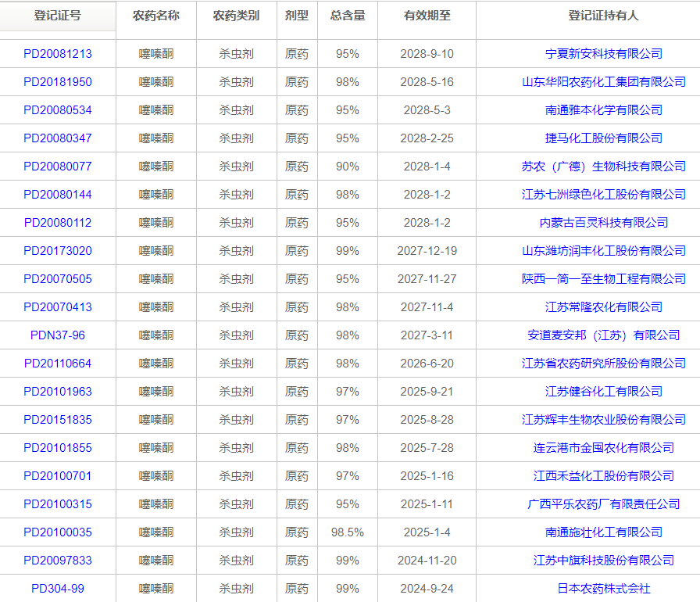
Task: Select expiry date 2025-1-16 cell
Action: 427,476
